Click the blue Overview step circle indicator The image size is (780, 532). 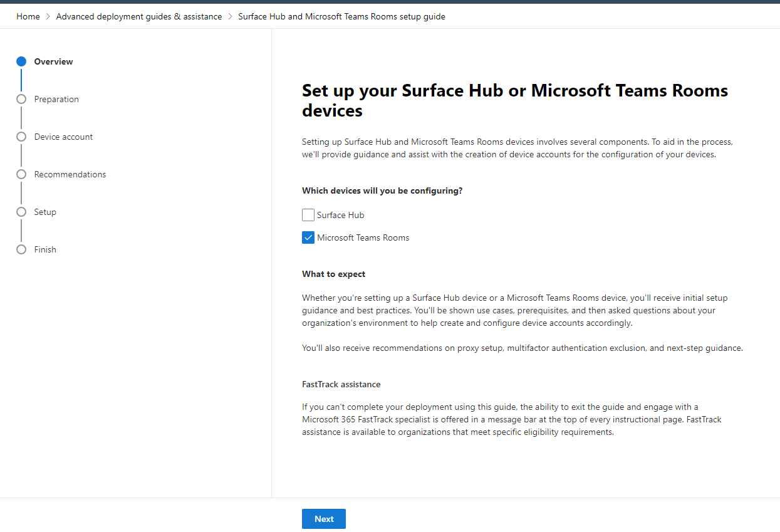coord(21,61)
